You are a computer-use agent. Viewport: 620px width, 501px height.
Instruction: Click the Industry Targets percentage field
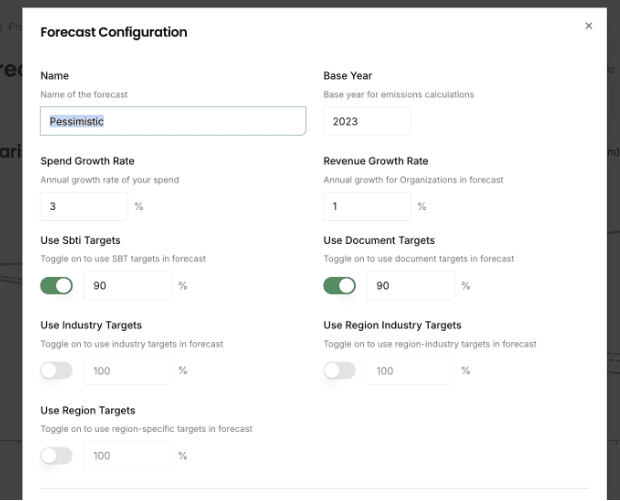(127, 371)
